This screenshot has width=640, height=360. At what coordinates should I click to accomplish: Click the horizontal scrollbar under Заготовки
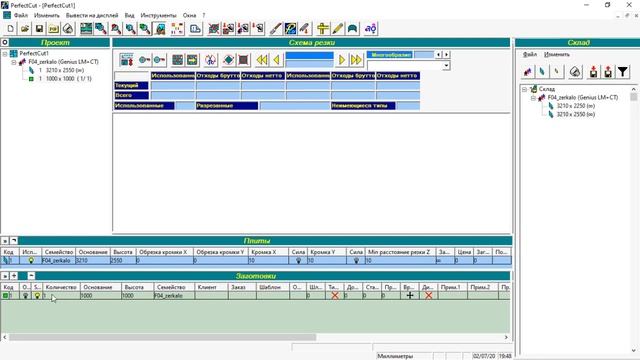(162, 338)
